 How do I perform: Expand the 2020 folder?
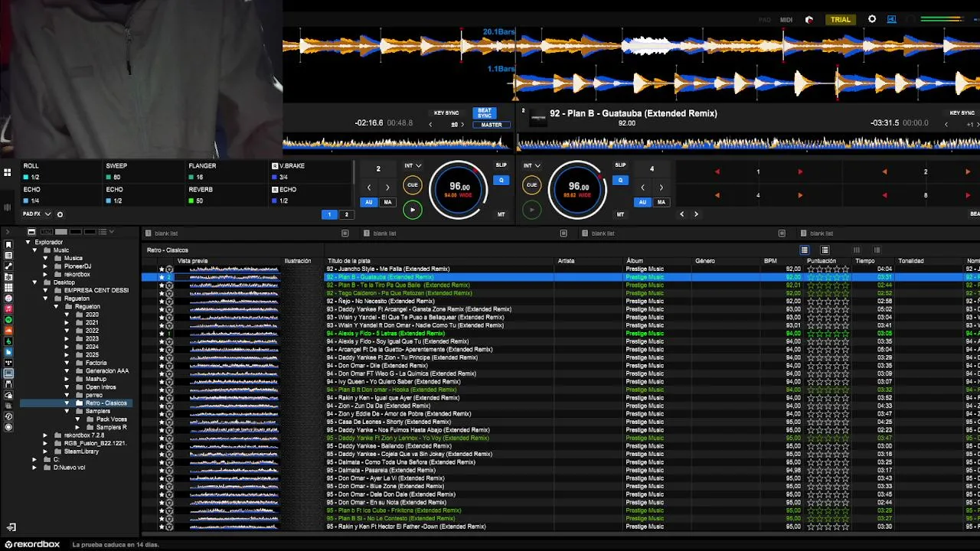pos(67,315)
